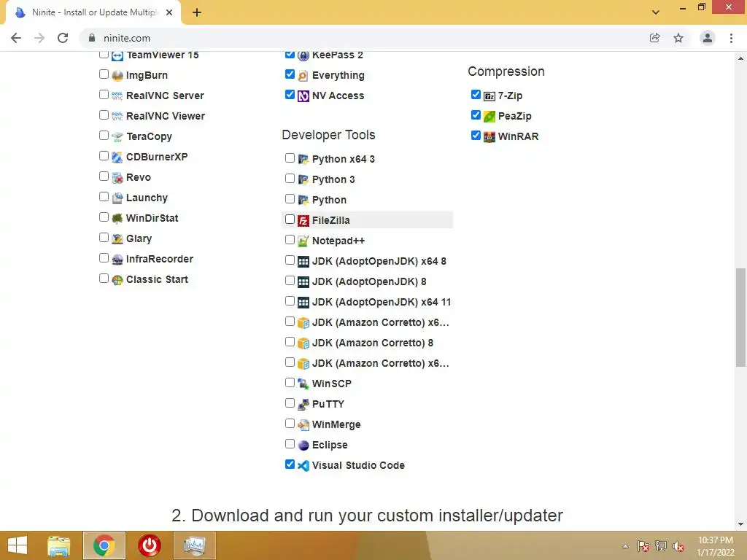Click the Notepad++ app icon
Image resolution: width=747 pixels, height=560 pixels.
pyautogui.click(x=303, y=241)
